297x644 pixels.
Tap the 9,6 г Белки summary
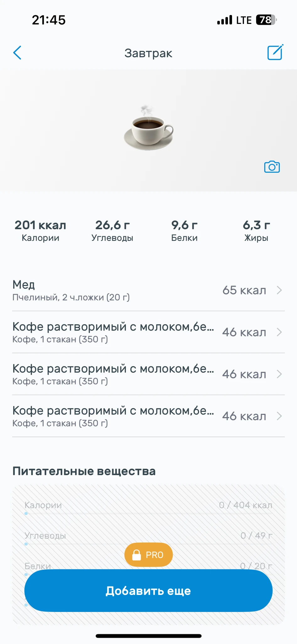(184, 230)
